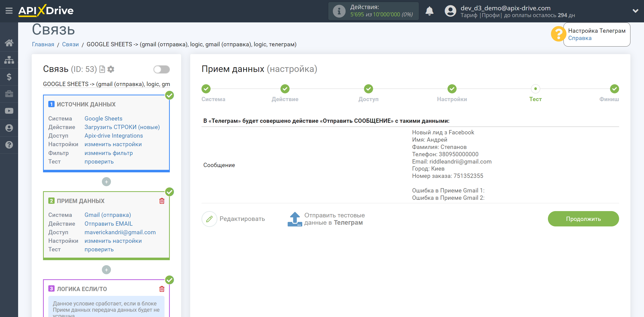644x317 pixels.
Task: Open maverickandrii@gmail.com access link
Action: point(120,232)
